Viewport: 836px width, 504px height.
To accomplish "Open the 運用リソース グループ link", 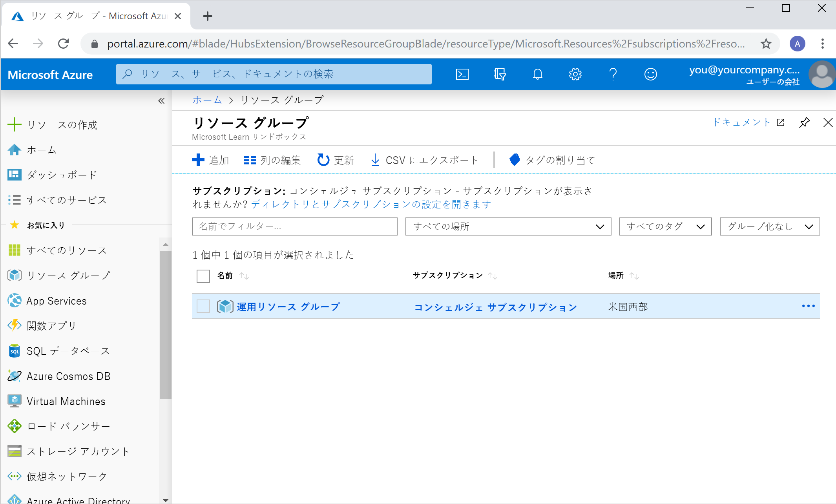I will [x=288, y=307].
